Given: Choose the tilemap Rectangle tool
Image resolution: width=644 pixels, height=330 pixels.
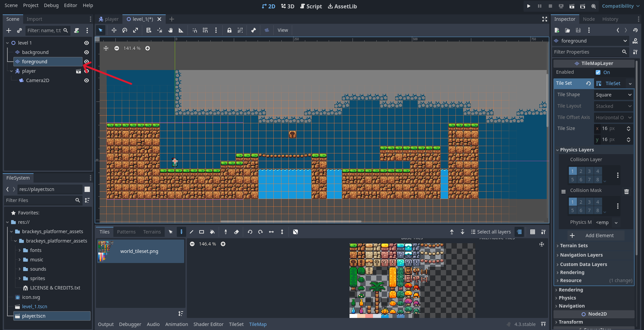Looking at the screenshot, I should 202,232.
